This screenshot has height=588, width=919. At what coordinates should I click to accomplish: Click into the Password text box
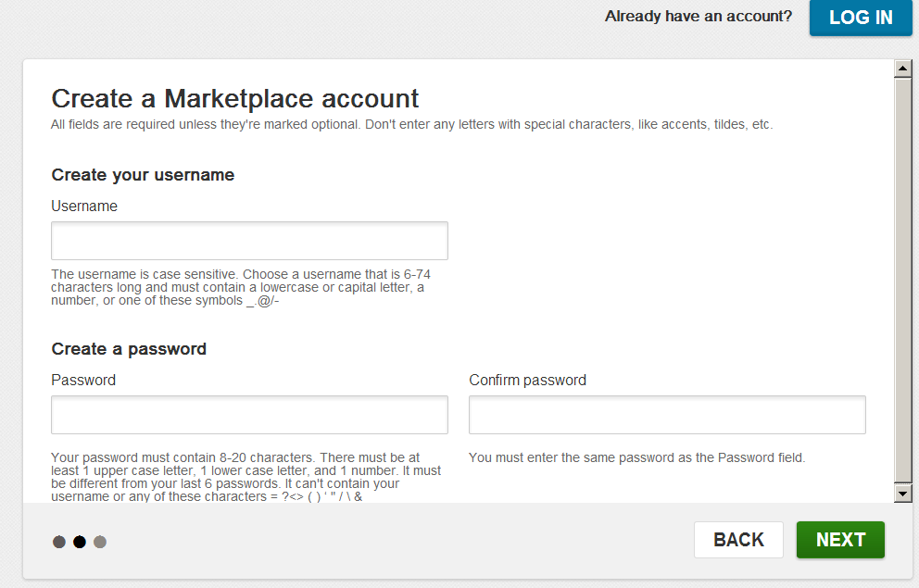pyautogui.click(x=249, y=415)
